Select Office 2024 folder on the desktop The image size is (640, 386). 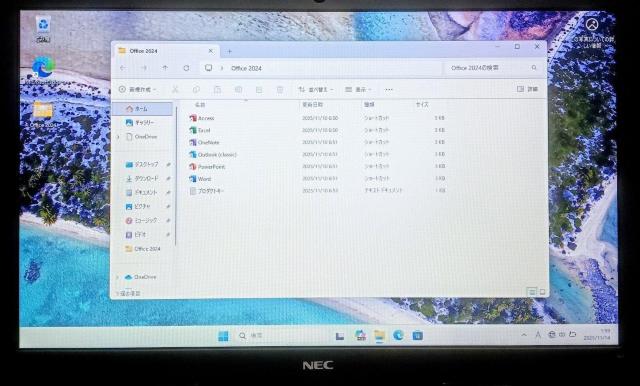[x=43, y=115]
